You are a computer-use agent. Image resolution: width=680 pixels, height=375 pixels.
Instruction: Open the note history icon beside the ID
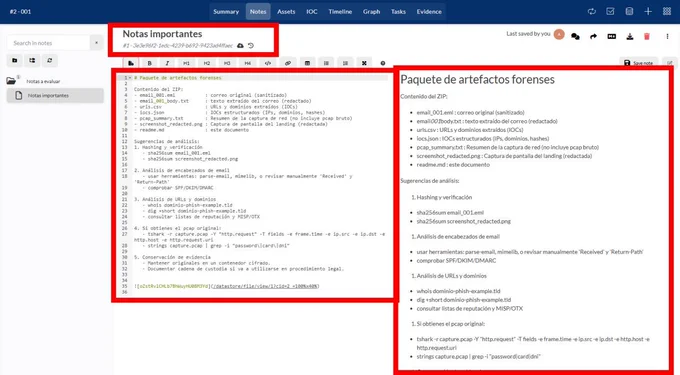(x=251, y=46)
